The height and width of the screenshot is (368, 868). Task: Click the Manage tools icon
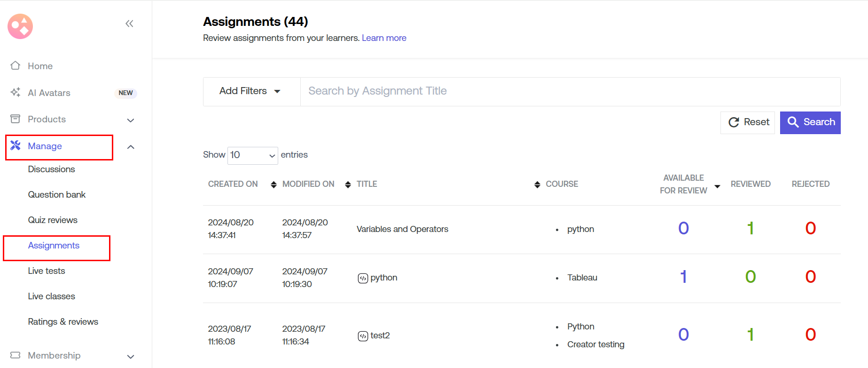click(x=16, y=145)
